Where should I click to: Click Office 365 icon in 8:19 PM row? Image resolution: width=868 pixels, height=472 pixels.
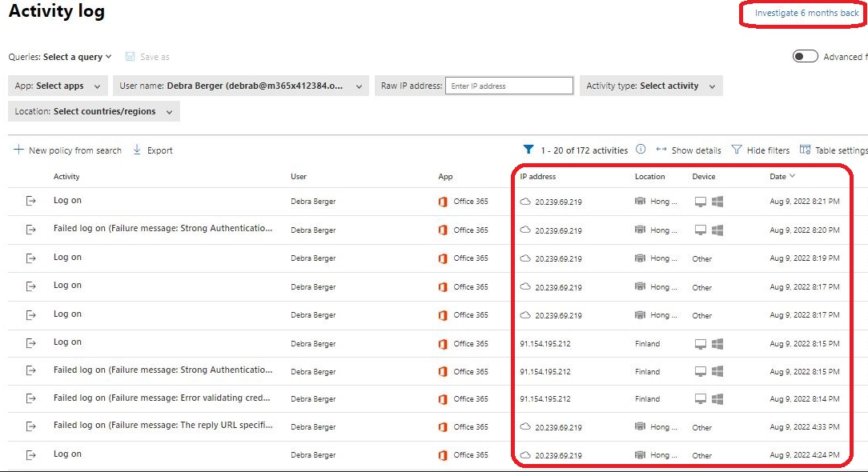pyautogui.click(x=443, y=258)
